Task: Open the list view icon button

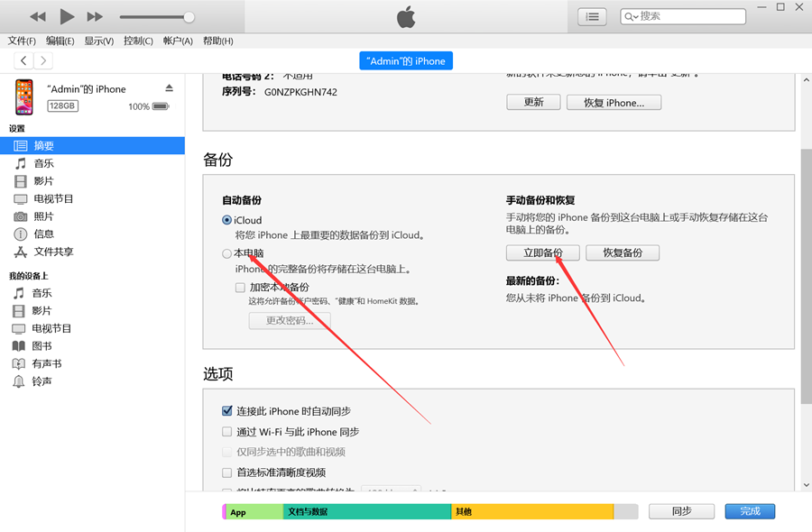Action: [x=592, y=16]
